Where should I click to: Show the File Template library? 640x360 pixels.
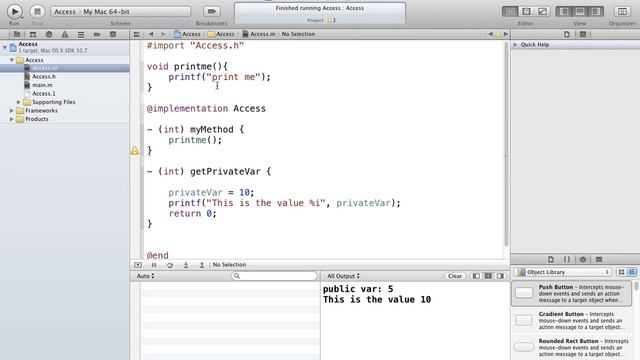point(551,260)
